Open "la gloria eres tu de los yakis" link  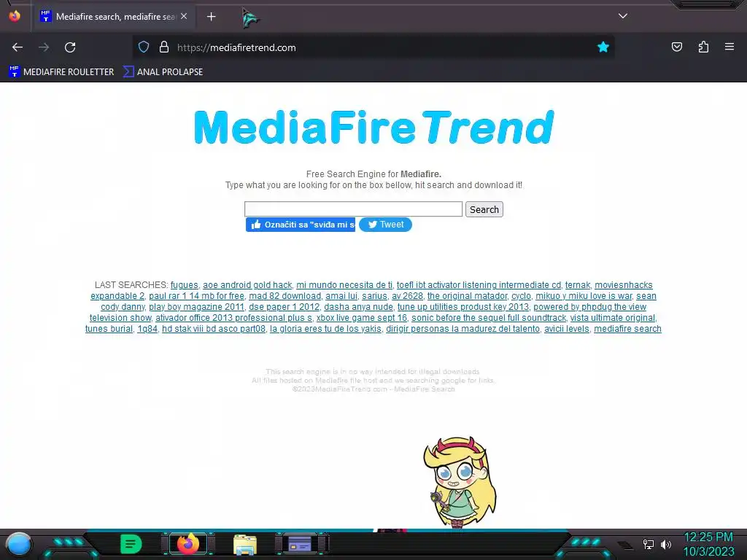click(326, 329)
